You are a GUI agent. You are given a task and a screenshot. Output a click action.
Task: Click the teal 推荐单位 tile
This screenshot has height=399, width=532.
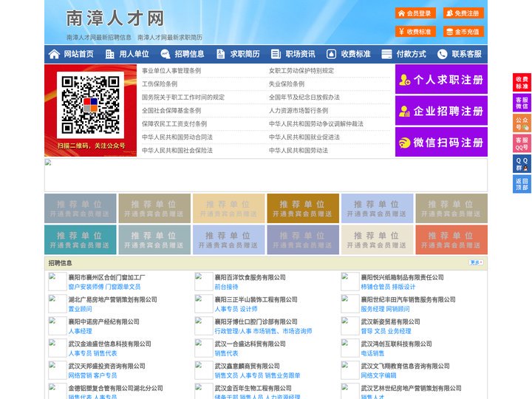pyautogui.click(x=80, y=239)
